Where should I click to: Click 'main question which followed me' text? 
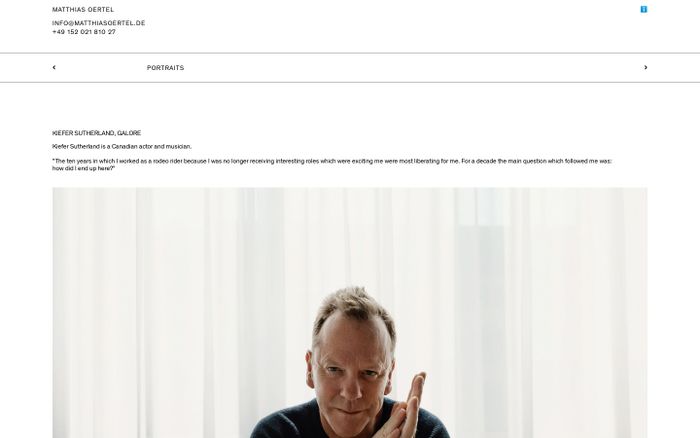[x=553, y=161]
